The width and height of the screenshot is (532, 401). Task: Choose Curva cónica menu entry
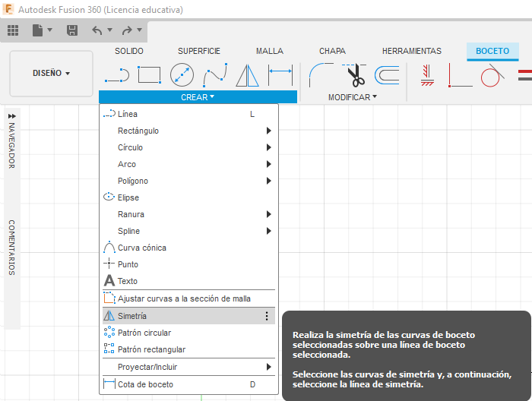188,248
